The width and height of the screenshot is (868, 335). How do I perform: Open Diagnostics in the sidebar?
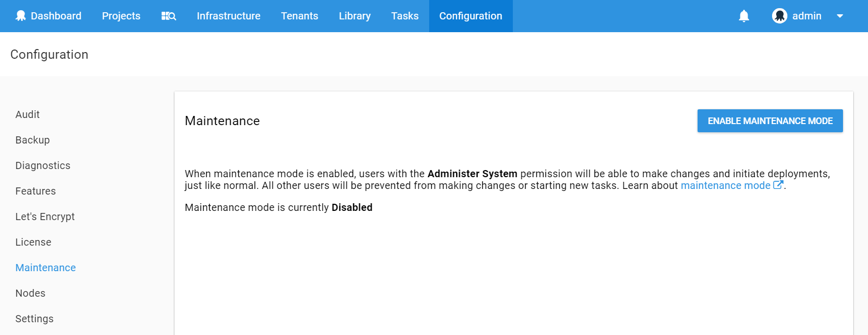(43, 165)
